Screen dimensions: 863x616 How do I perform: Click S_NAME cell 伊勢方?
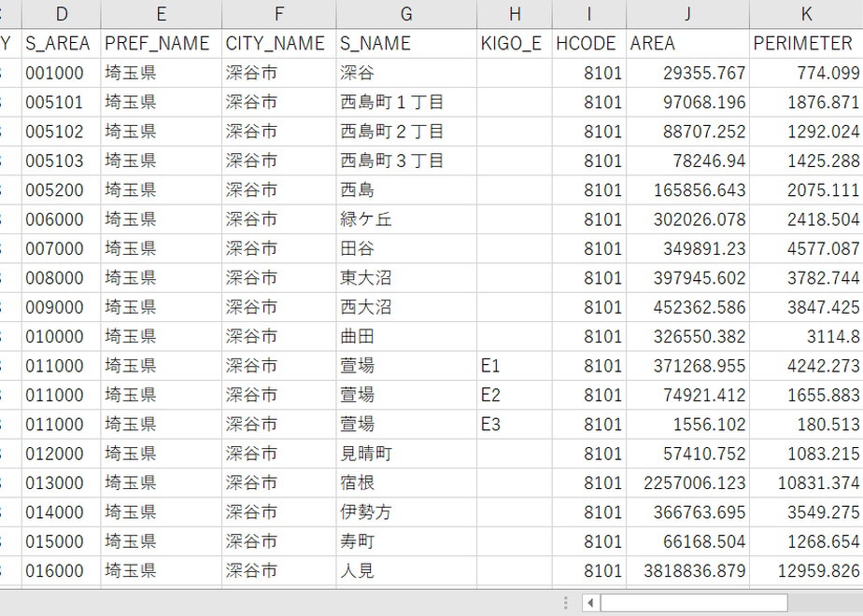pyautogui.click(x=406, y=512)
